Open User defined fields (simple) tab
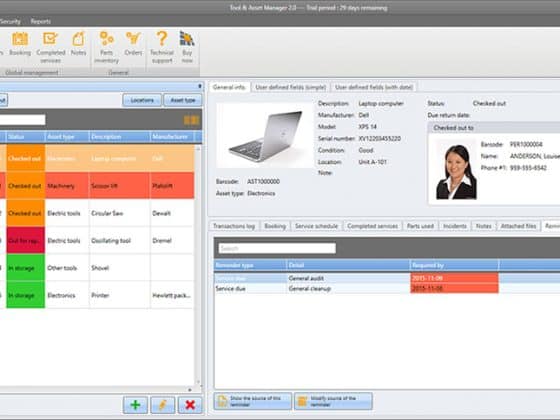The height and width of the screenshot is (420, 560). (x=290, y=87)
